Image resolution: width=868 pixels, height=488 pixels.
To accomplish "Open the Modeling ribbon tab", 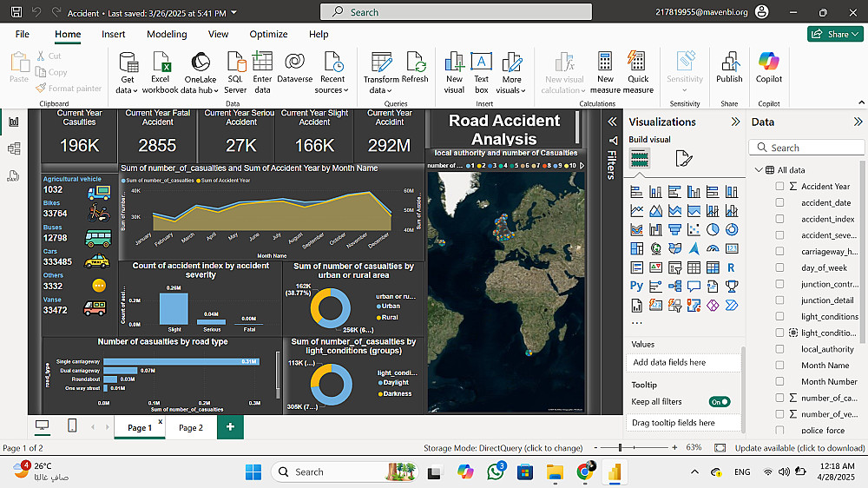I will coord(167,34).
